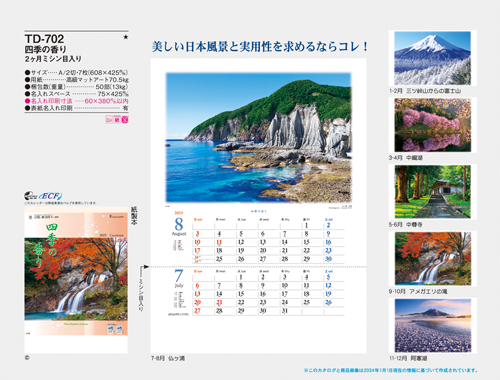Click the 5-6月 caption under the temple thumbnail
Viewport: 500px width, 380px height.
(406, 225)
